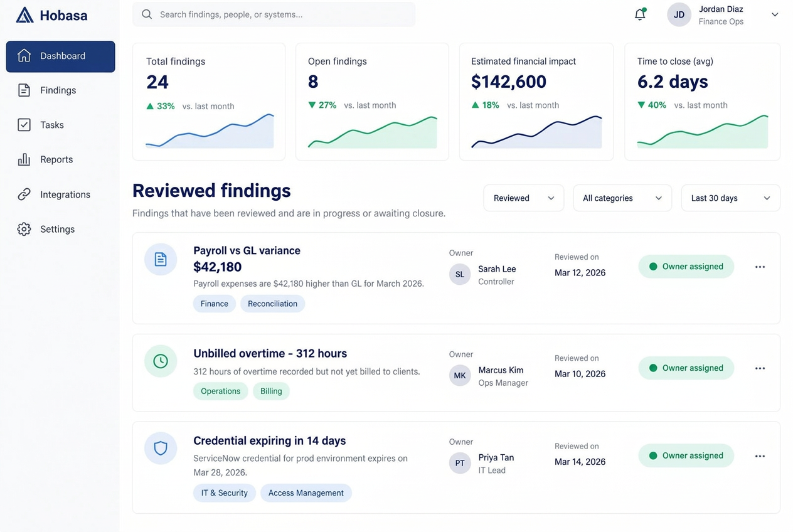
Task: Click the Access Management tag
Action: tap(306, 493)
